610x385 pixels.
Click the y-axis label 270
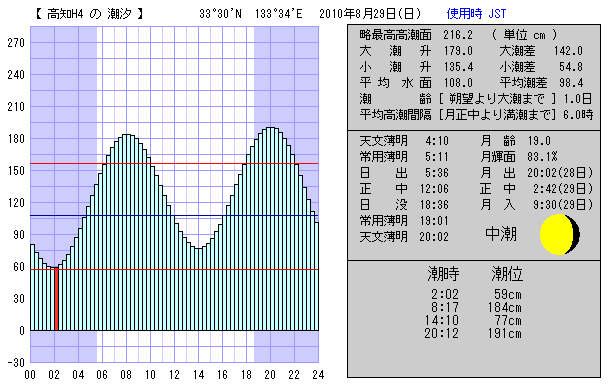tap(16, 43)
